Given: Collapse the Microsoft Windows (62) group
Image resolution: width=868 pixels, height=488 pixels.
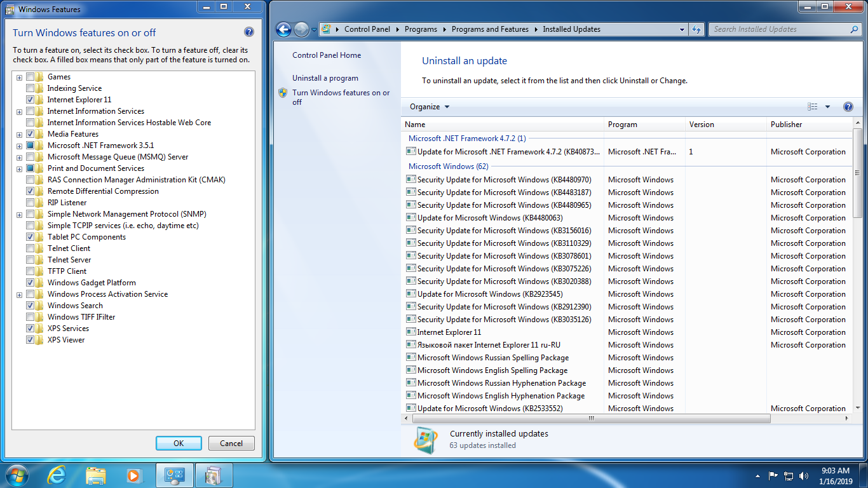Looking at the screenshot, I should [448, 166].
